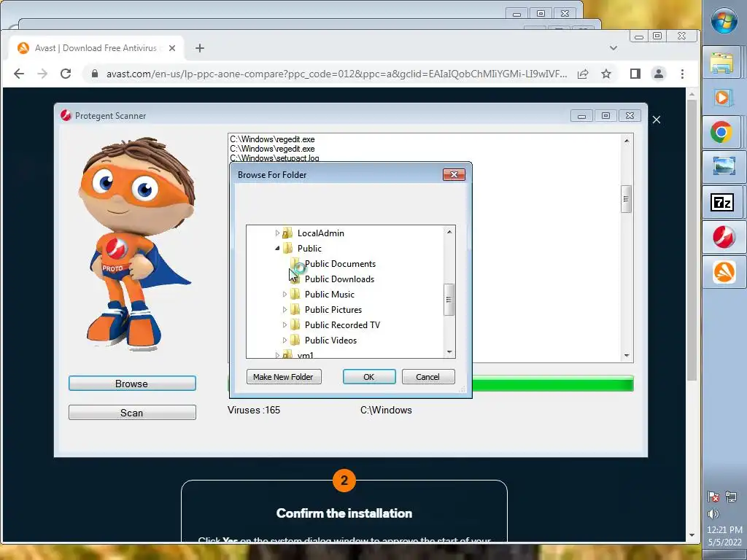Expand the Public Videos folder
Image resolution: width=747 pixels, height=560 pixels.
tap(285, 340)
